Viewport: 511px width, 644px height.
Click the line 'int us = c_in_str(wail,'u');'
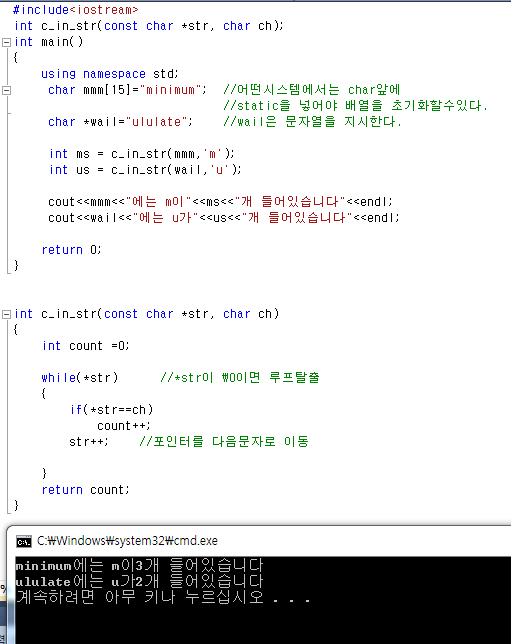145,170
